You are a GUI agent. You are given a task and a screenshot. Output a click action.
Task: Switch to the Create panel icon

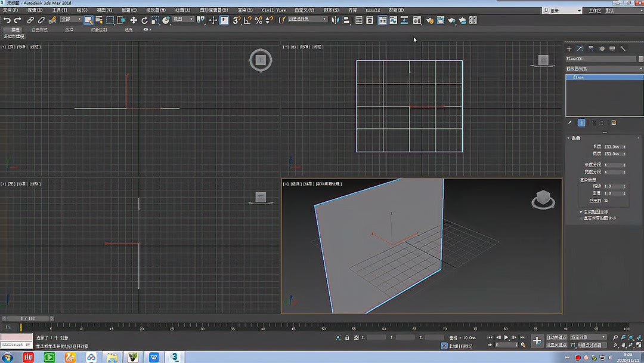click(569, 49)
